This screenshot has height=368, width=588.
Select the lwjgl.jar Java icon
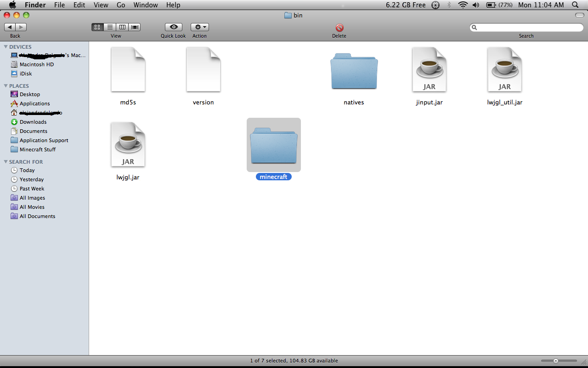(x=128, y=144)
